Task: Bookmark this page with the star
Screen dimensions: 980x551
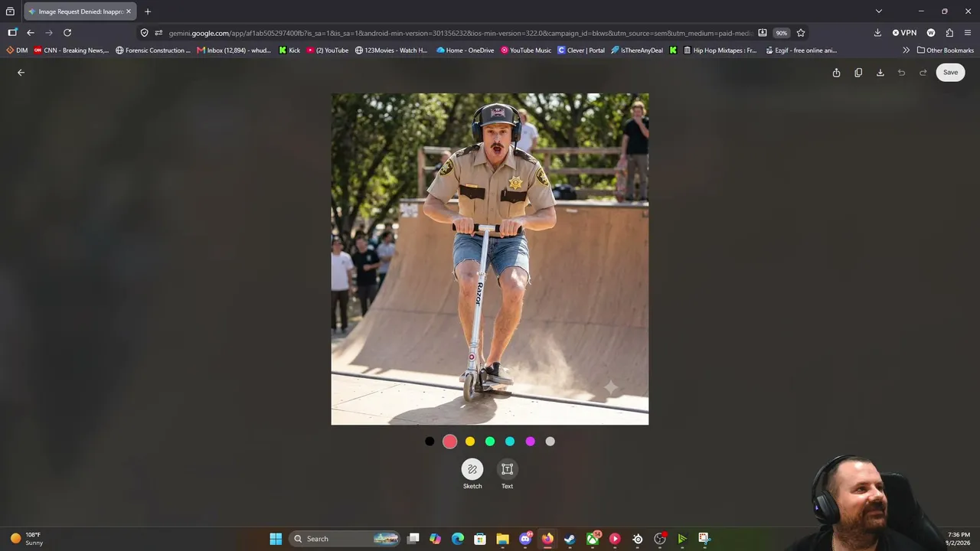Action: coord(801,33)
